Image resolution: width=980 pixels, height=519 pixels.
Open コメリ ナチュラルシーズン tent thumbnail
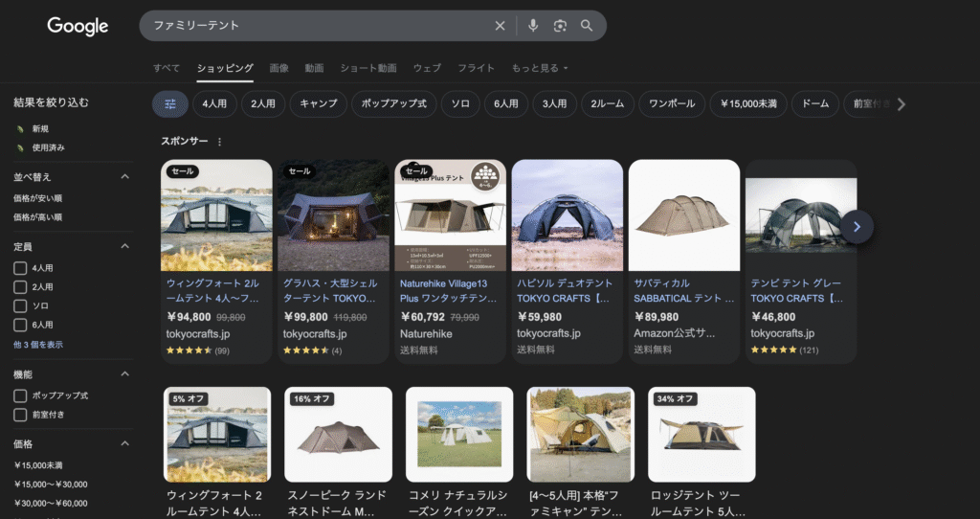coord(459,435)
